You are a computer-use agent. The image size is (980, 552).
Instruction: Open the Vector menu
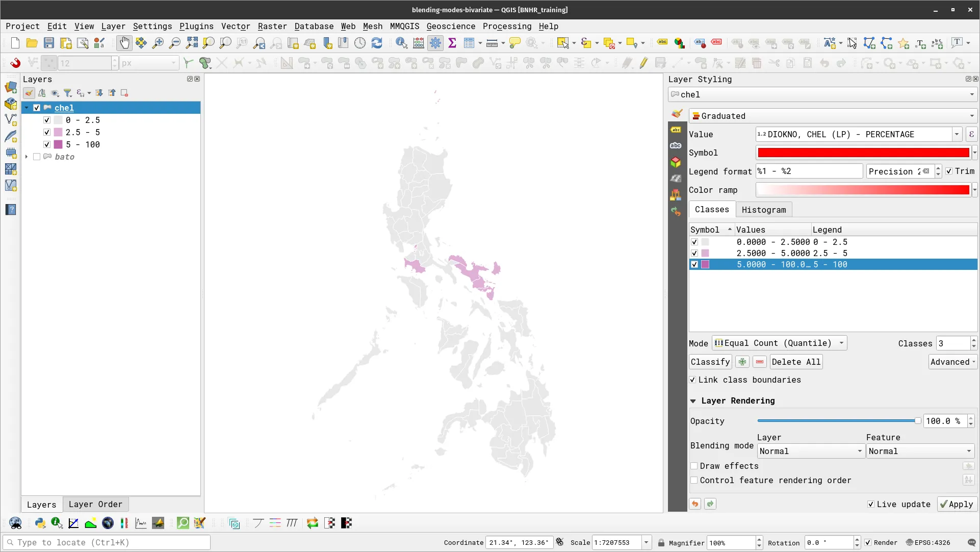click(236, 27)
